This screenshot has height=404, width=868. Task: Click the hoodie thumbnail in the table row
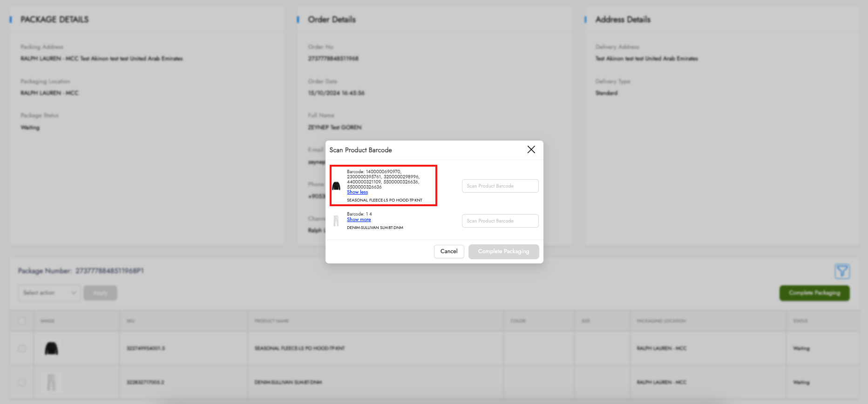51,349
